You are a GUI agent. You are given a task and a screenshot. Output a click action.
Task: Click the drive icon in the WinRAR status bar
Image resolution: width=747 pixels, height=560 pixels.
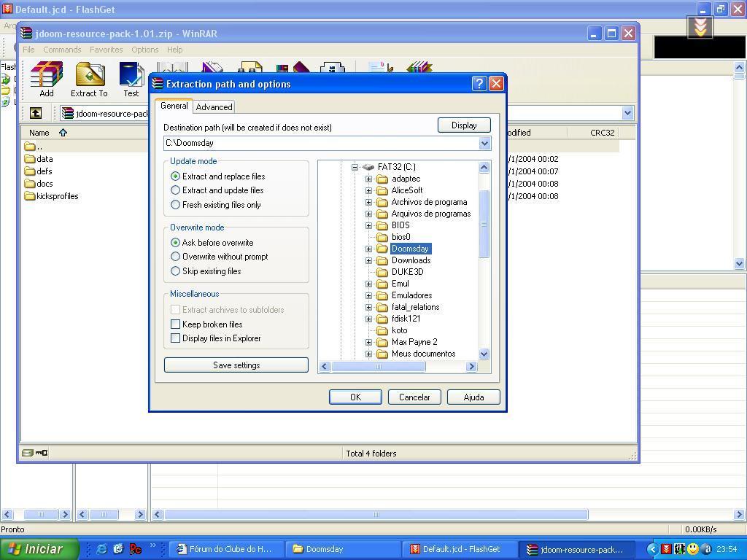28,453
